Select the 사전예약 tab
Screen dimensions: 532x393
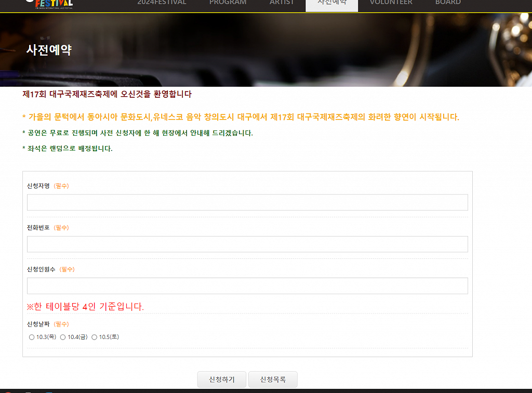332,5
